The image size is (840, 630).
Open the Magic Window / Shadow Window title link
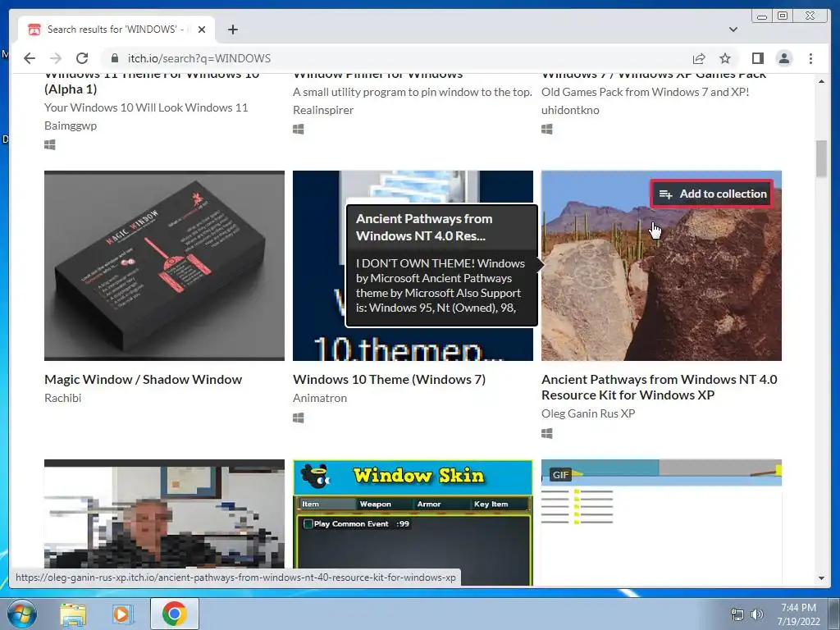click(143, 380)
